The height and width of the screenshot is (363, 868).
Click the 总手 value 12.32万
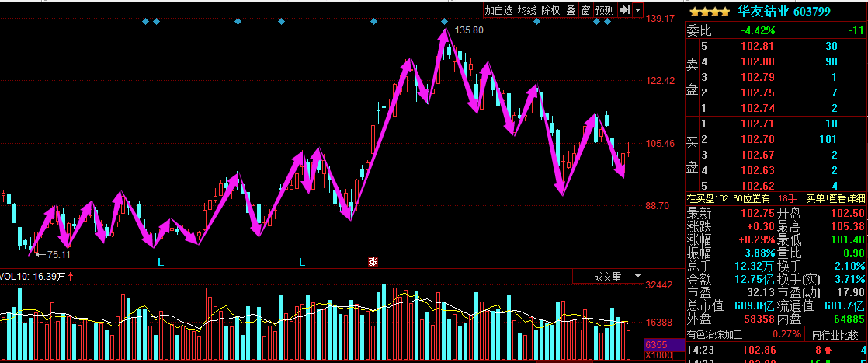click(x=755, y=266)
